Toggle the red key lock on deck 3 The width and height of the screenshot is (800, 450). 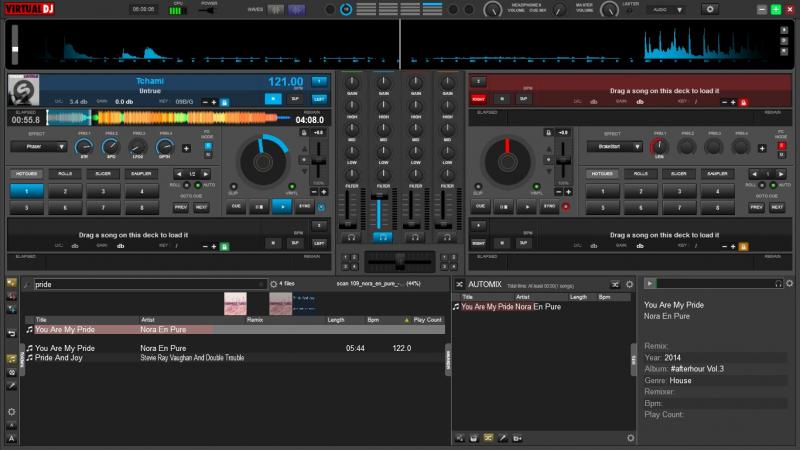(743, 103)
